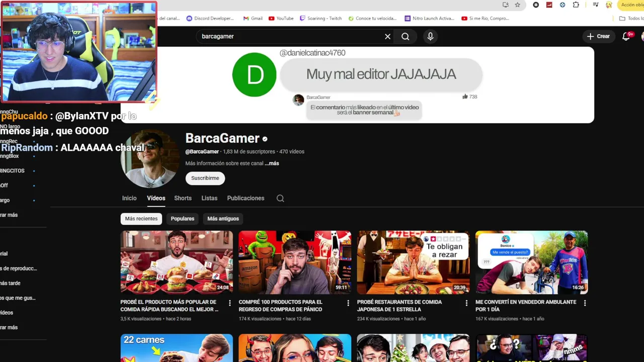
Task: Open the Chrome profile avatar
Action: [609, 5]
